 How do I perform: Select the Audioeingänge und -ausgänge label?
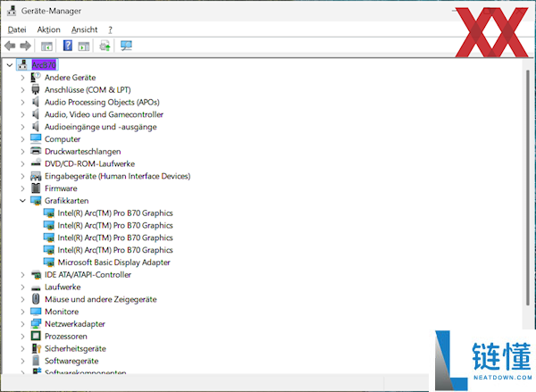(100, 127)
